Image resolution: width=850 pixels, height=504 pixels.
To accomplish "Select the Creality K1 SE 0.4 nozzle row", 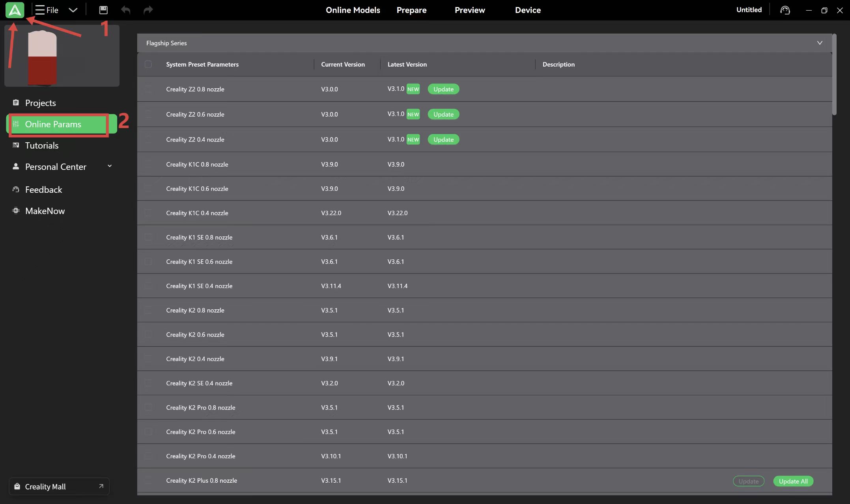I will (x=484, y=286).
